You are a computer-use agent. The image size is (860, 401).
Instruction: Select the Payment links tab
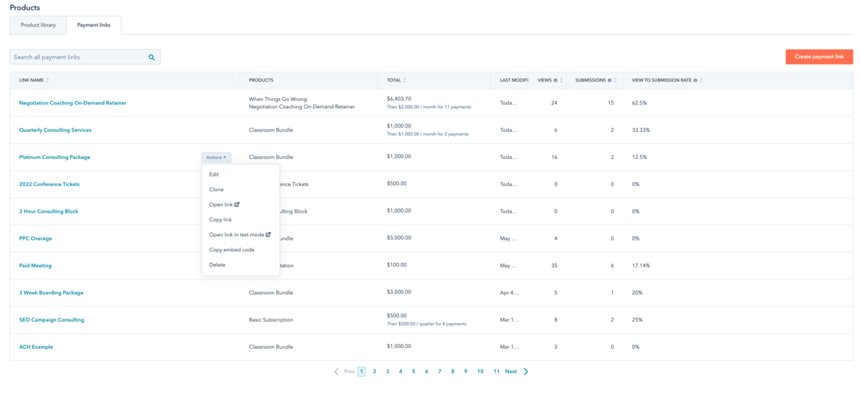[94, 25]
